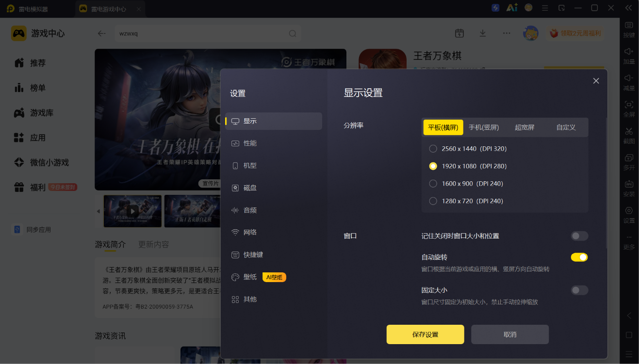Click the Android recent apps icon

coord(629,354)
